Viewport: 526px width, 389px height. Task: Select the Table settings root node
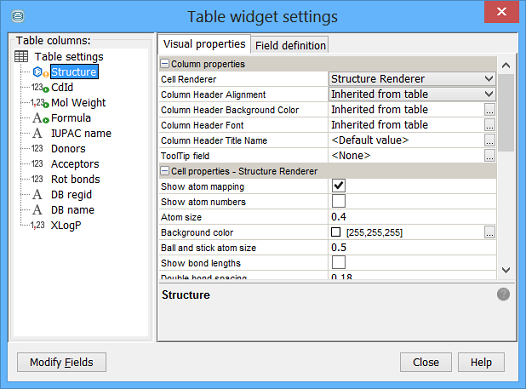[69, 56]
